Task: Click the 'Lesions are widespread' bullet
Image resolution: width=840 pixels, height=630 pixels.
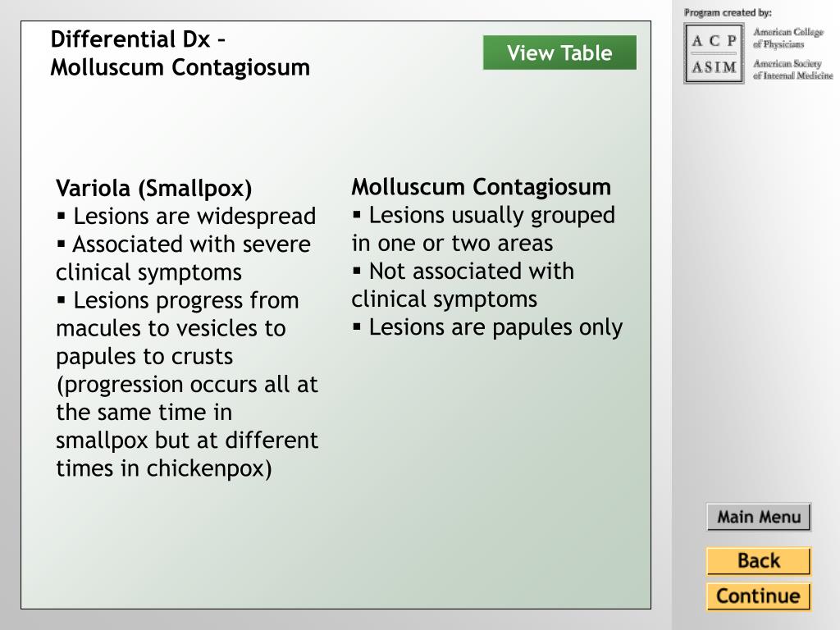Action: click(186, 217)
